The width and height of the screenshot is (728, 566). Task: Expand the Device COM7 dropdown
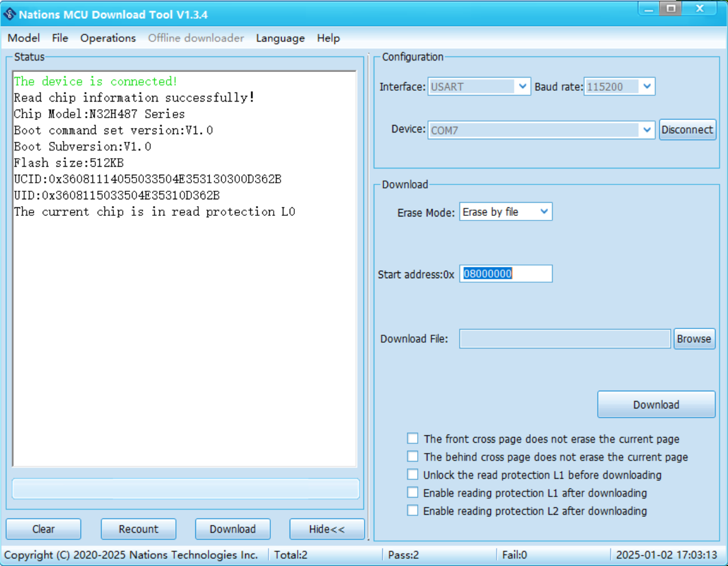(647, 130)
